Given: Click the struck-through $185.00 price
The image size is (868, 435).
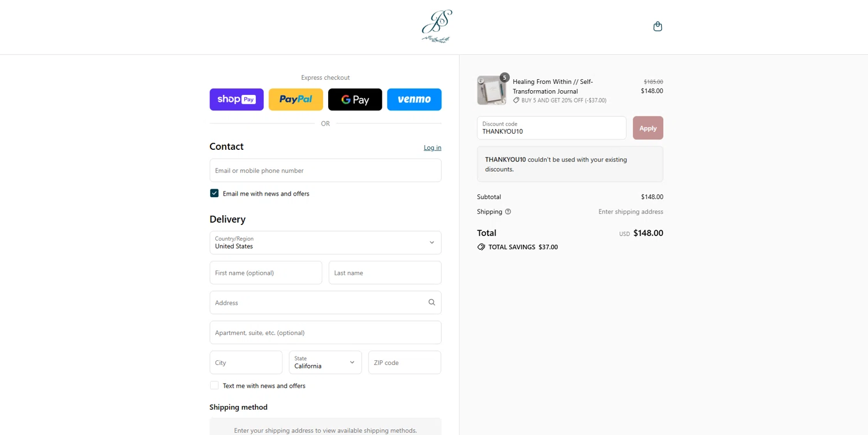Looking at the screenshot, I should tap(653, 82).
